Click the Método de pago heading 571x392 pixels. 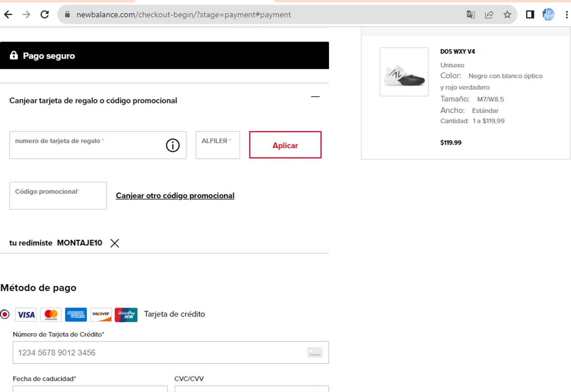(38, 288)
